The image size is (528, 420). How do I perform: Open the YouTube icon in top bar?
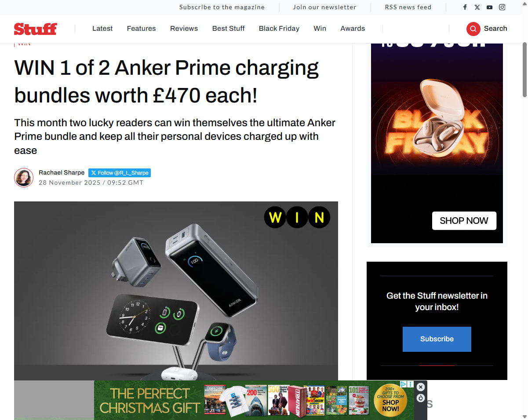point(490,7)
